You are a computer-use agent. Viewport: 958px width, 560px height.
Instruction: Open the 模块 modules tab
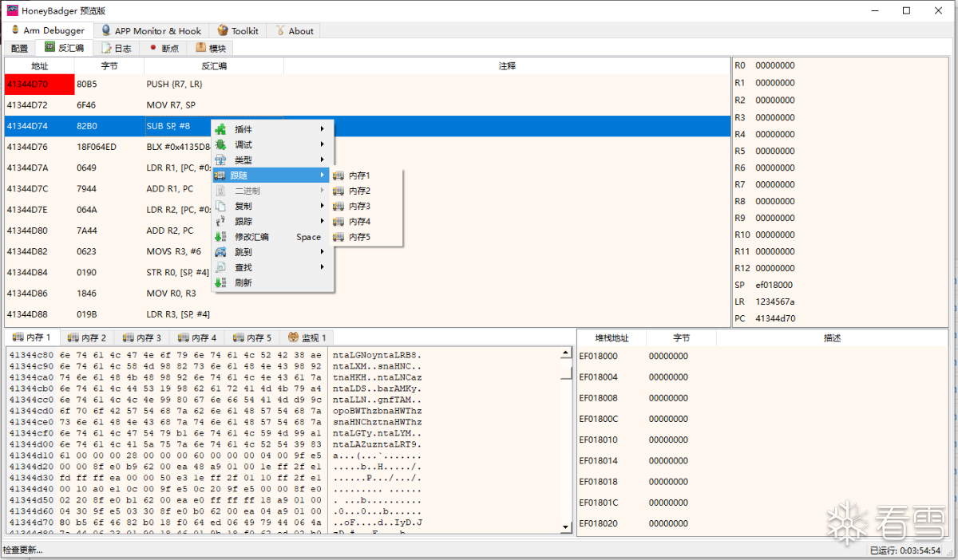point(211,49)
